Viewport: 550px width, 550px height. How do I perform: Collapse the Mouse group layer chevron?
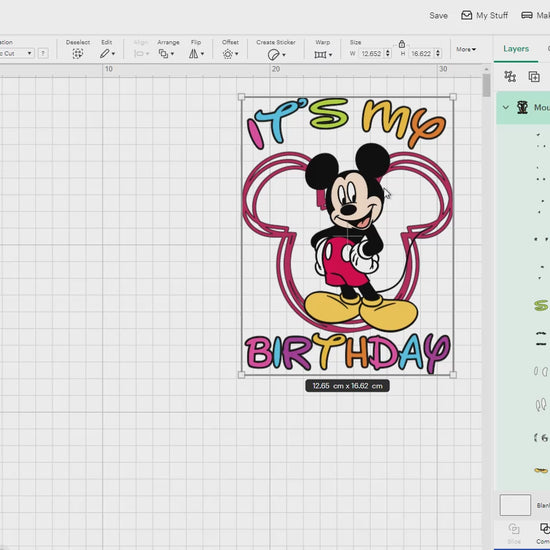(505, 107)
